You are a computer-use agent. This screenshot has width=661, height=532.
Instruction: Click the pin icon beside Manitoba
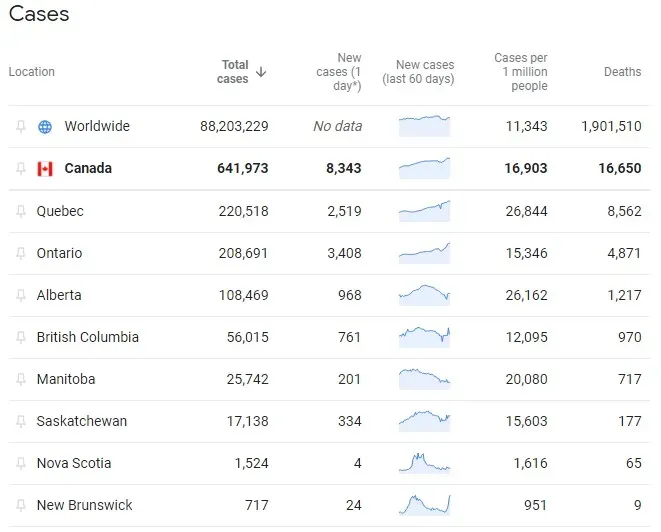tap(20, 379)
